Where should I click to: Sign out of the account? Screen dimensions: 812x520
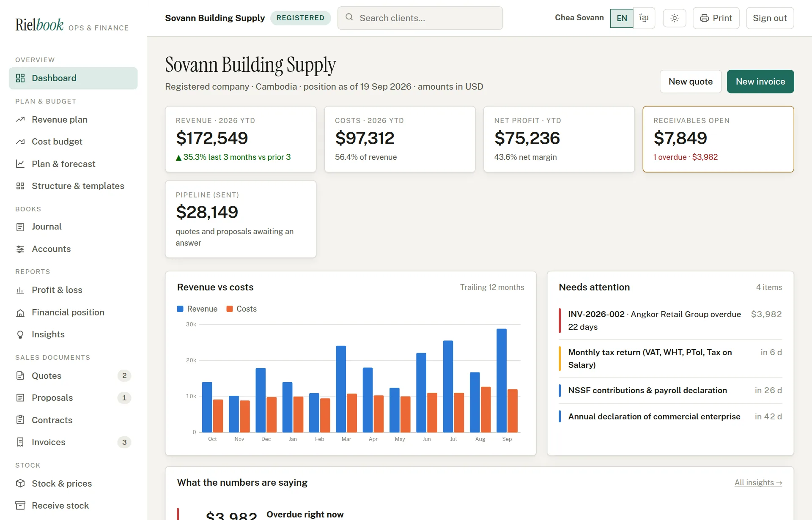770,18
